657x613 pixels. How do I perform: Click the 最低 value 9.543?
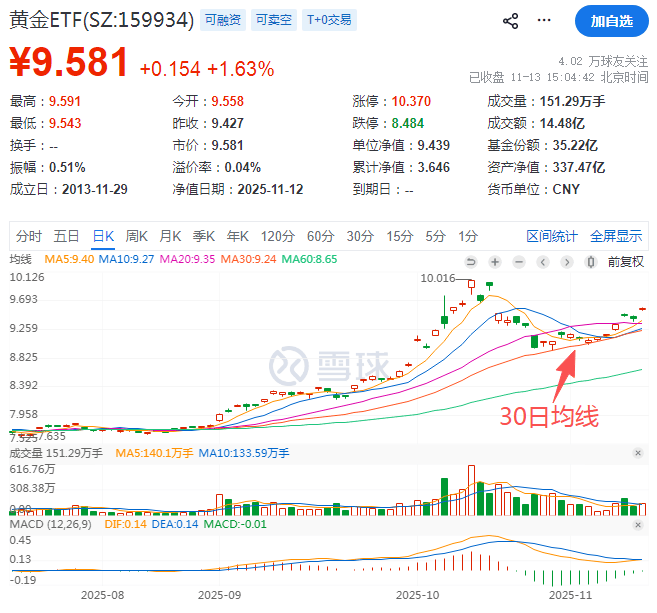(x=65, y=123)
